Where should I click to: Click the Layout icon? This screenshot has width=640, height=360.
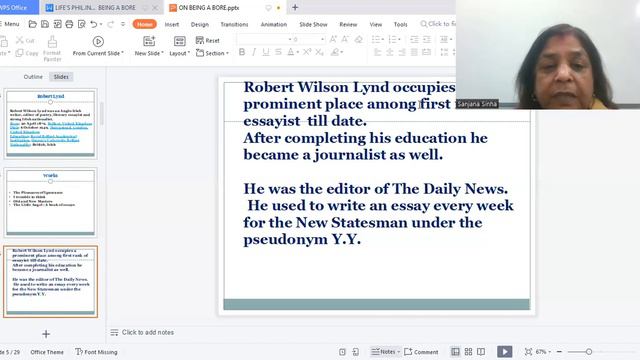180,41
